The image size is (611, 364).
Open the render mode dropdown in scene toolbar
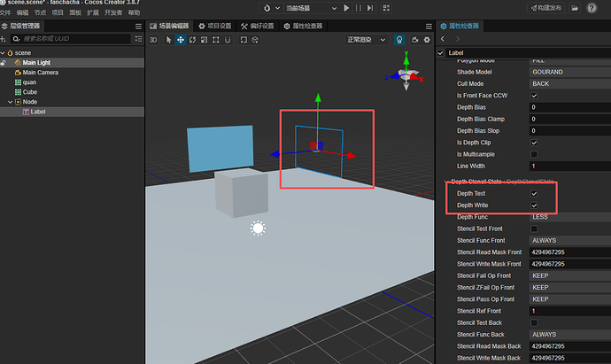(x=367, y=40)
